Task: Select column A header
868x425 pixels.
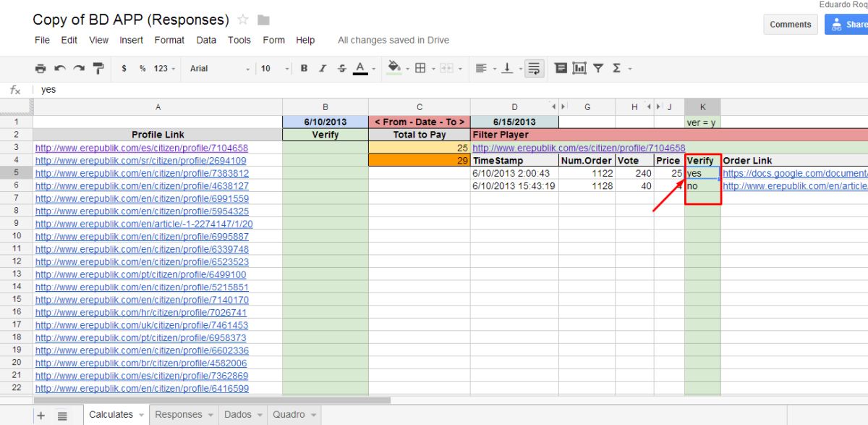Action: 158,107
